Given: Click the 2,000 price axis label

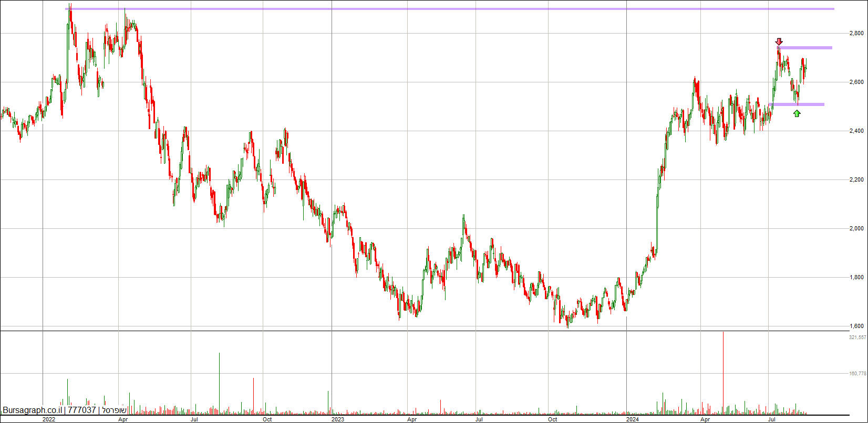Looking at the screenshot, I should pyautogui.click(x=856, y=229).
